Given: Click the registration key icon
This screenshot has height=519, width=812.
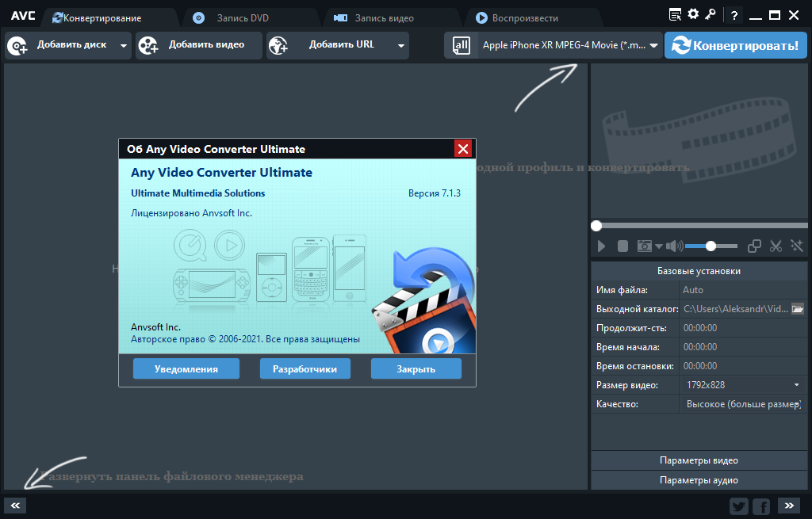Looking at the screenshot, I should pos(710,14).
